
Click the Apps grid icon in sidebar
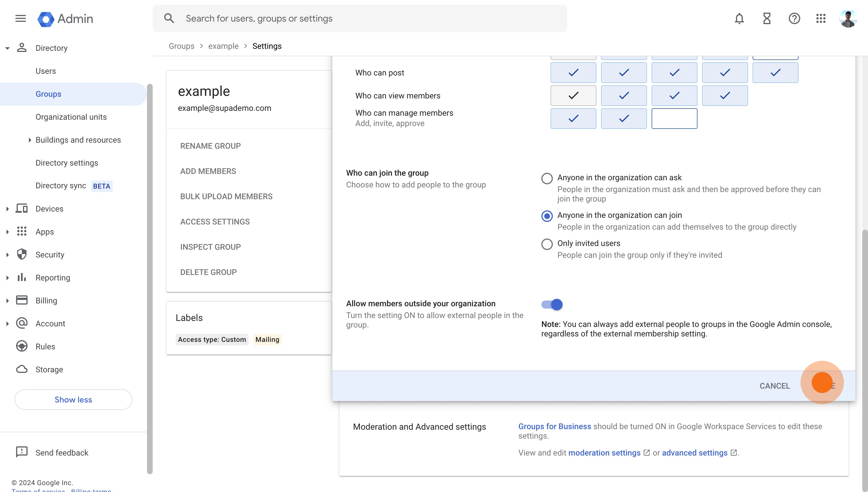[x=22, y=231]
